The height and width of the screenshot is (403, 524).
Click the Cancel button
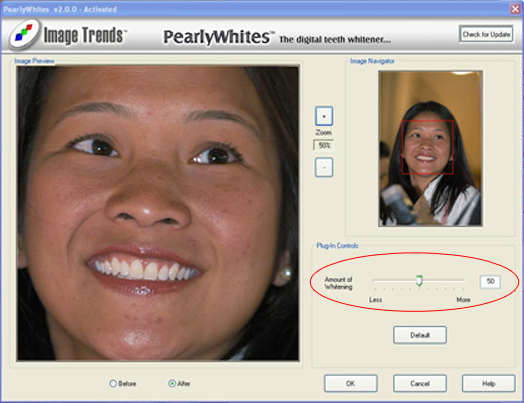420,383
